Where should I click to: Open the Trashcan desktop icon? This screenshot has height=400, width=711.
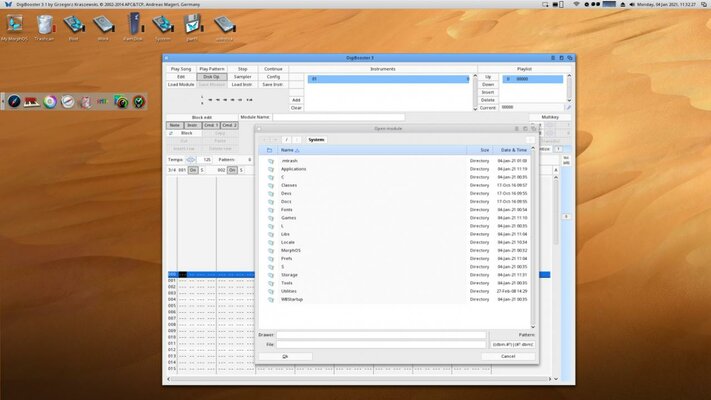point(44,24)
